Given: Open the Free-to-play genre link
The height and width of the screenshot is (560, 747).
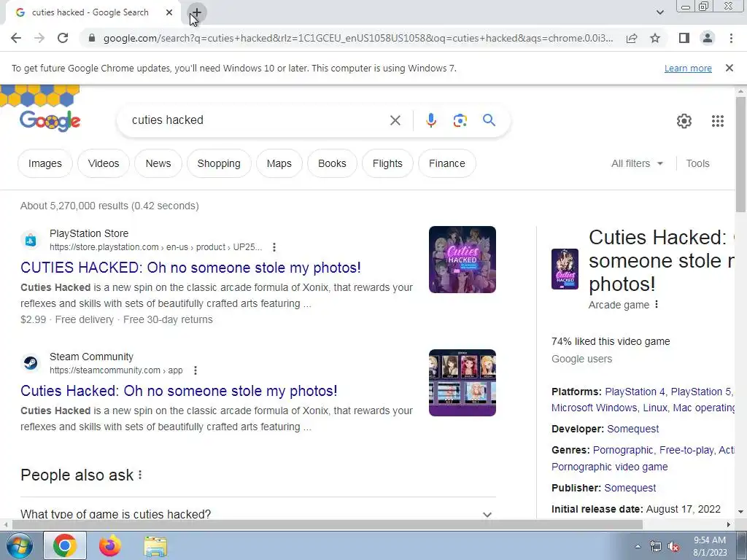Looking at the screenshot, I should [686, 450].
